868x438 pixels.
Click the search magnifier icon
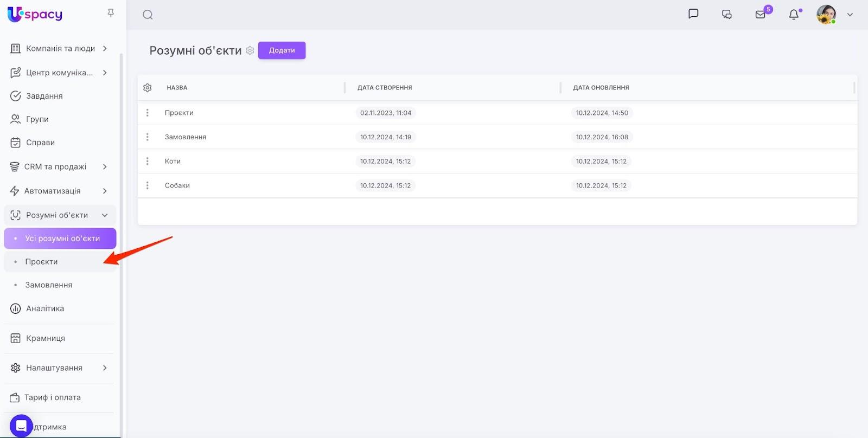148,15
